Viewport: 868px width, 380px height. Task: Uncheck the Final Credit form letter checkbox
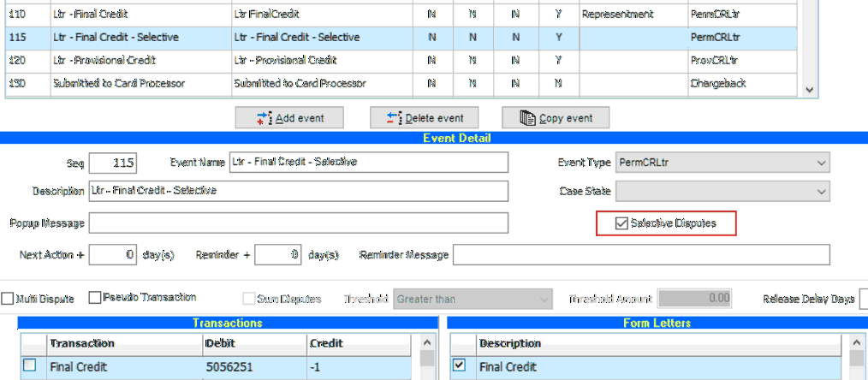(x=458, y=365)
